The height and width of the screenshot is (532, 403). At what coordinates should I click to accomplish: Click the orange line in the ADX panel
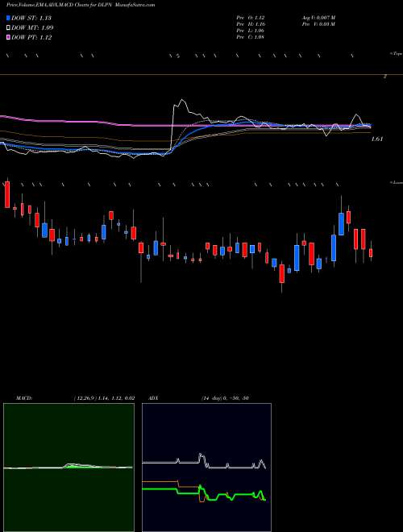click(x=160, y=481)
